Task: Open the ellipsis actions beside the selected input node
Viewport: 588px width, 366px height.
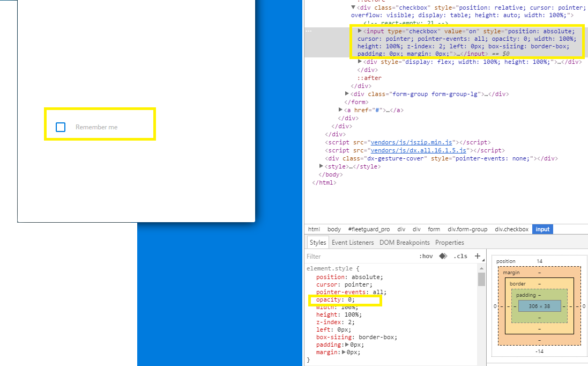Action: pos(309,31)
